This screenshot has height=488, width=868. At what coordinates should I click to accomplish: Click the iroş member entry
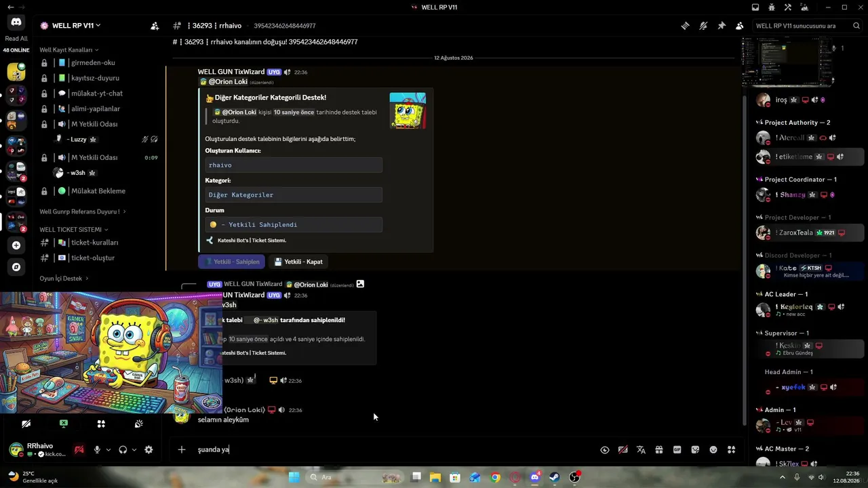(x=810, y=100)
